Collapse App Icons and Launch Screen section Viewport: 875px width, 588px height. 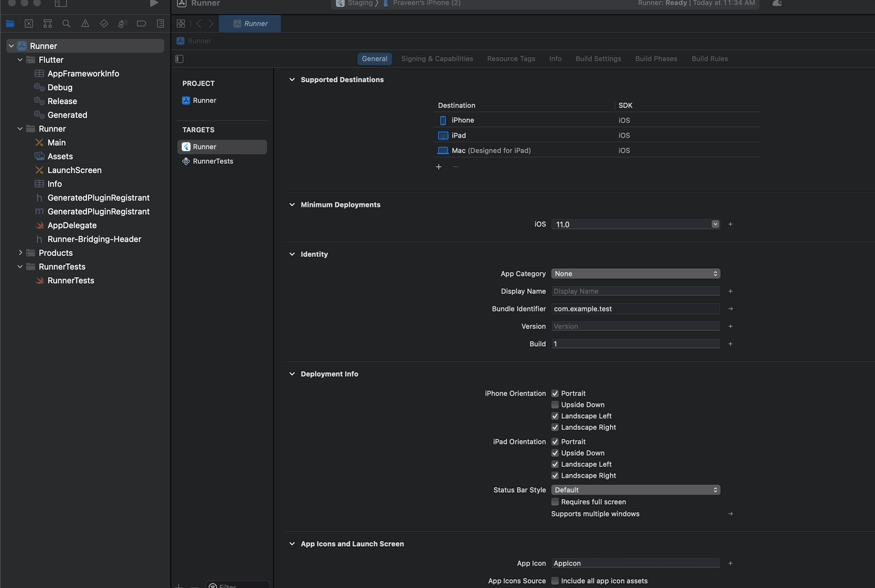click(x=292, y=544)
